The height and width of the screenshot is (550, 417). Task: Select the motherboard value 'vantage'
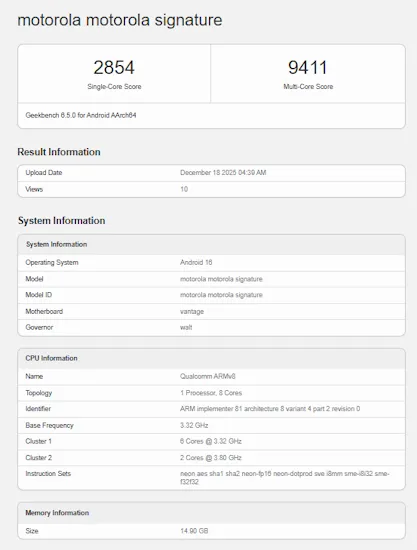point(192,311)
